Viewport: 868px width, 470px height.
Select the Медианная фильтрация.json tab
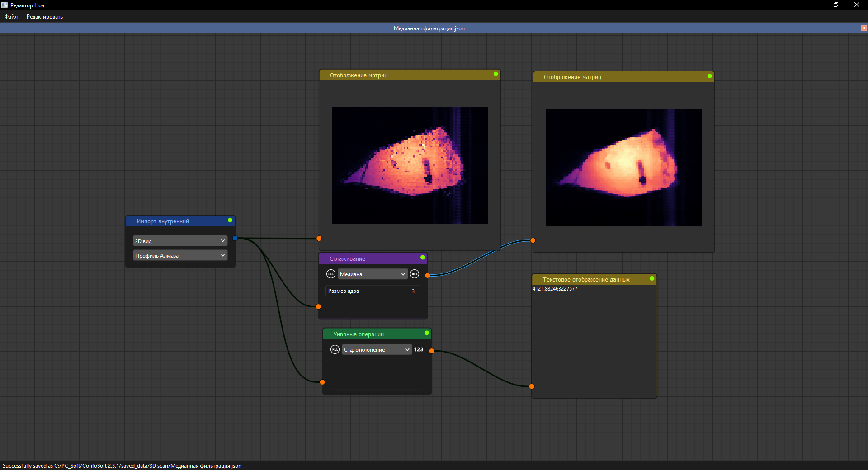429,28
